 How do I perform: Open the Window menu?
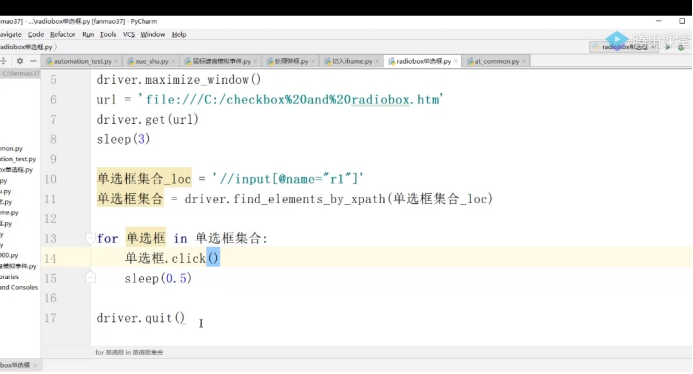[x=152, y=34]
